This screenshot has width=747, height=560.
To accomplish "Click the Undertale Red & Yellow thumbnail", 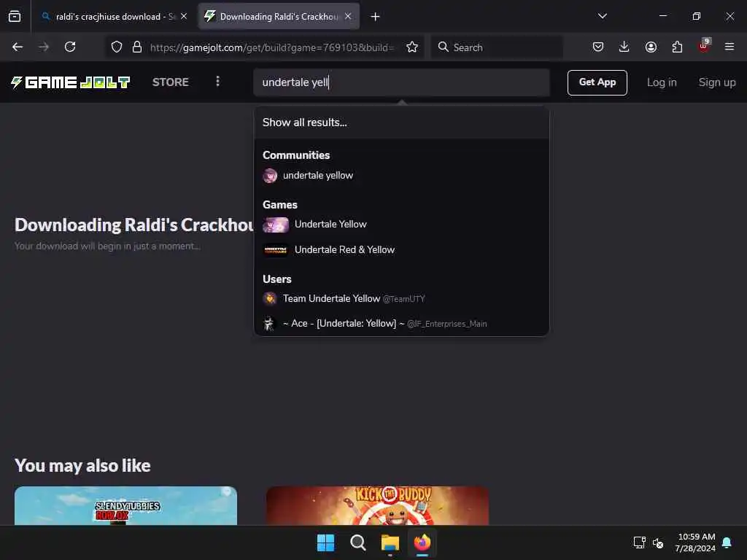I will tap(276, 250).
